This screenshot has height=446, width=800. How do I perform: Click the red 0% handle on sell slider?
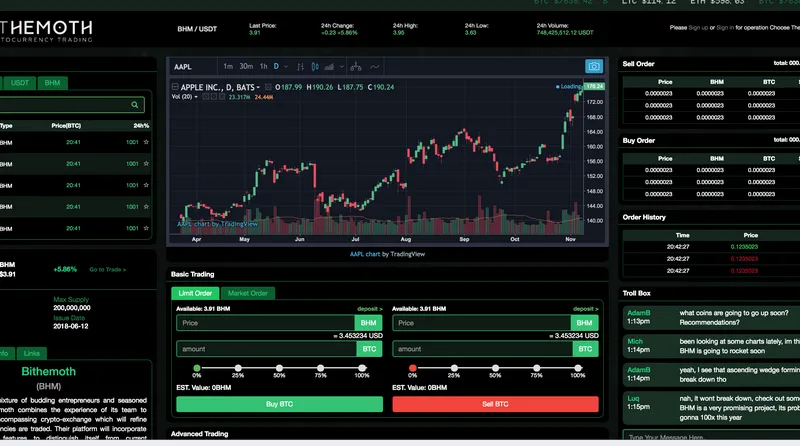coord(412,368)
